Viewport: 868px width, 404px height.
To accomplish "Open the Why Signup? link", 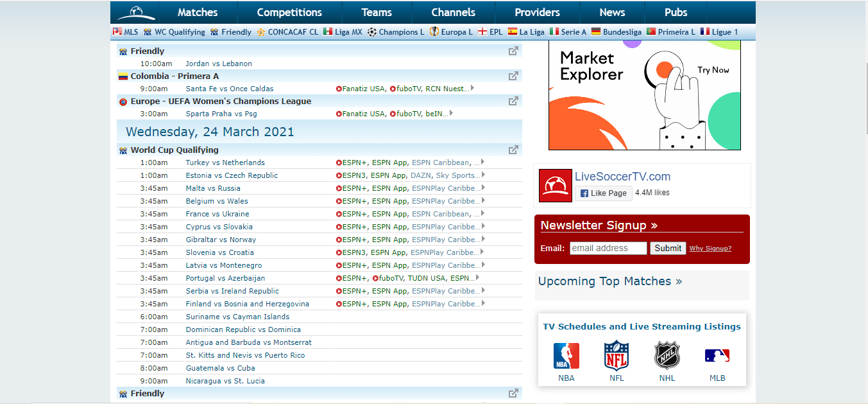I will [710, 249].
